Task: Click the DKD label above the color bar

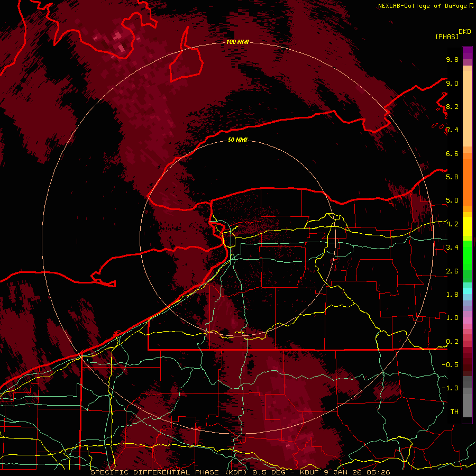Action: pyautogui.click(x=465, y=32)
